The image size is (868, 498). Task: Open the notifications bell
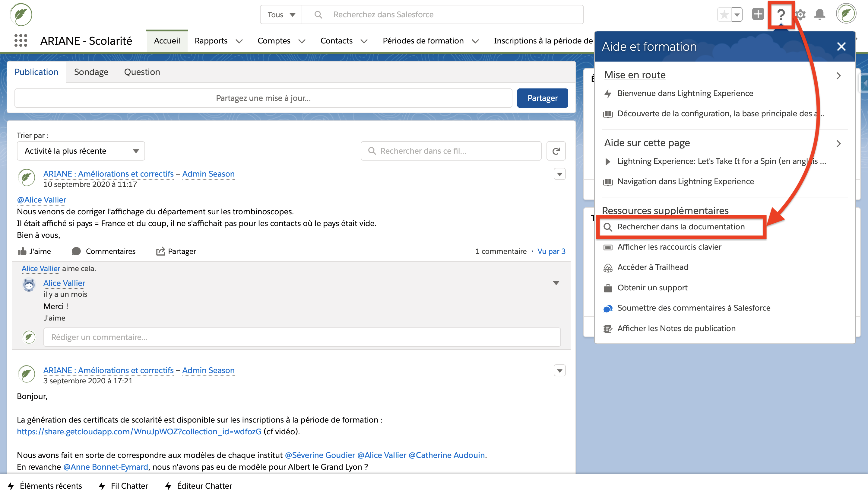click(819, 14)
